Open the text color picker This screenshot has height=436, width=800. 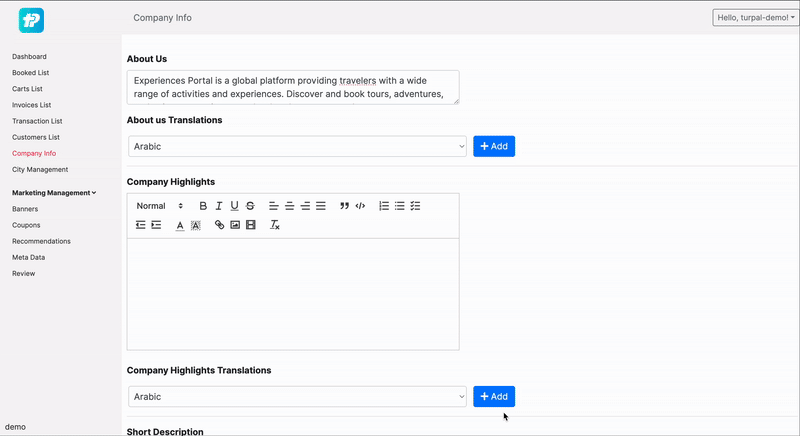(180, 225)
